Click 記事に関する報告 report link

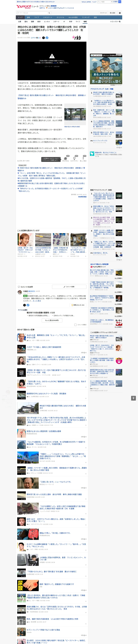tap(24, 161)
